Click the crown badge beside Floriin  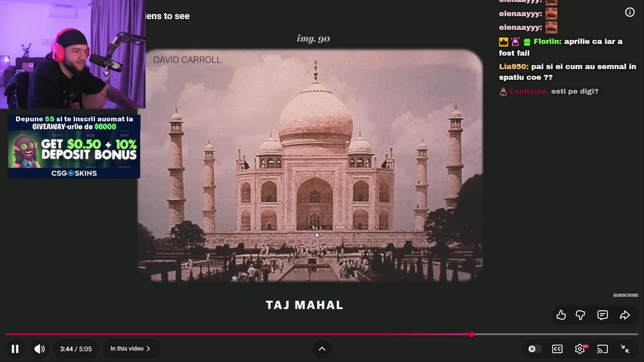pos(504,42)
